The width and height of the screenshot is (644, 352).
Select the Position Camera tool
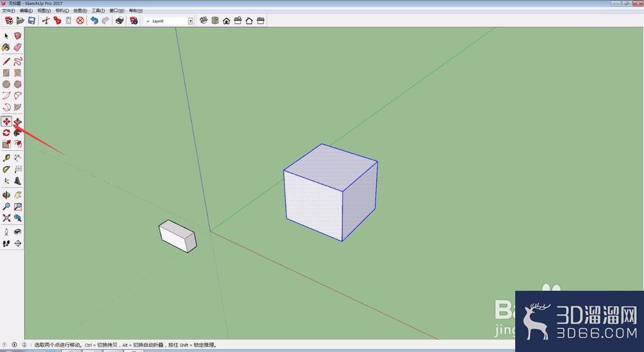6,232
